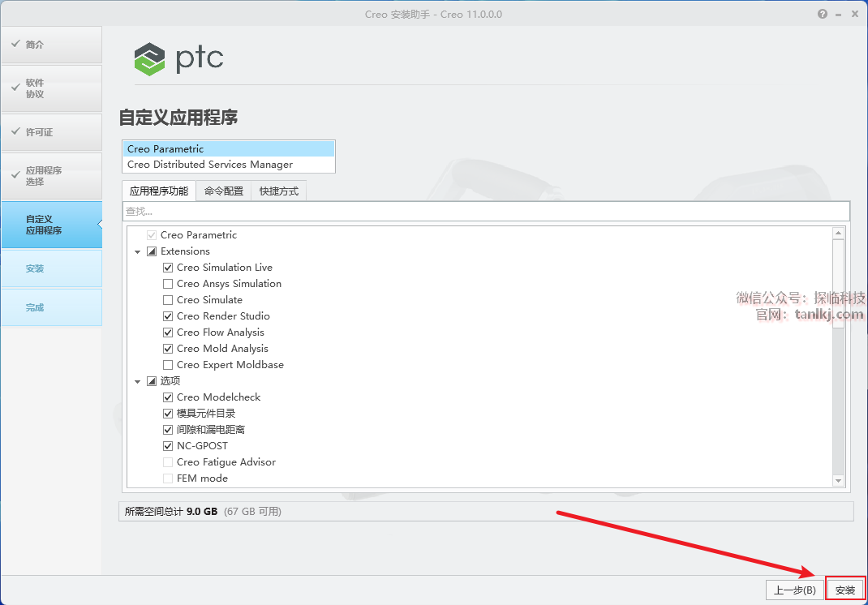Uncheck Creo Mold Analysis

click(x=168, y=349)
